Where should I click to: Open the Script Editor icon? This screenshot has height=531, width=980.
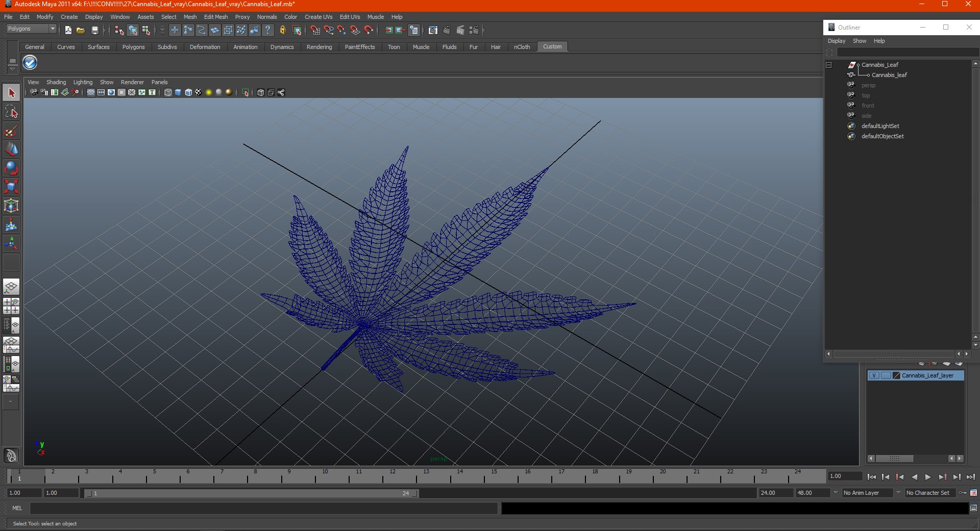[973, 508]
